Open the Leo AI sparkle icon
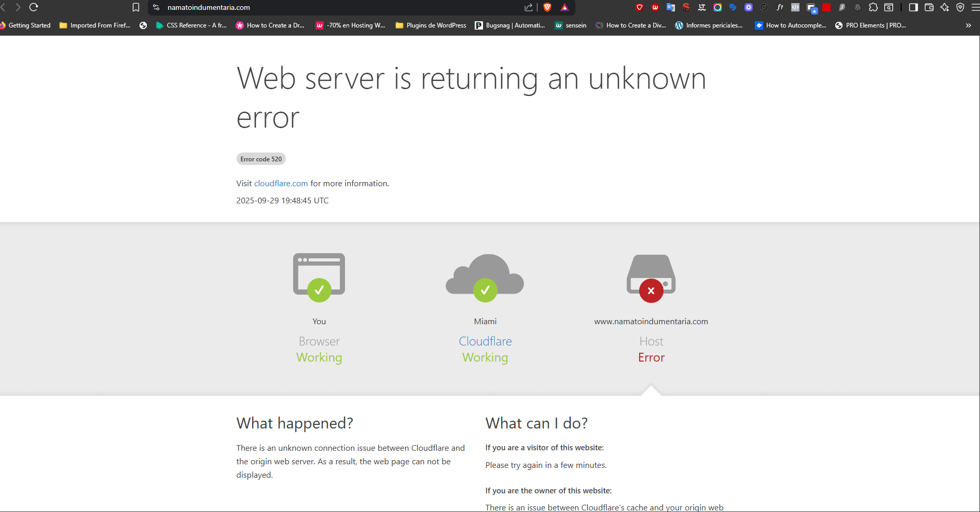Viewport: 980px width, 512px height. point(945,7)
